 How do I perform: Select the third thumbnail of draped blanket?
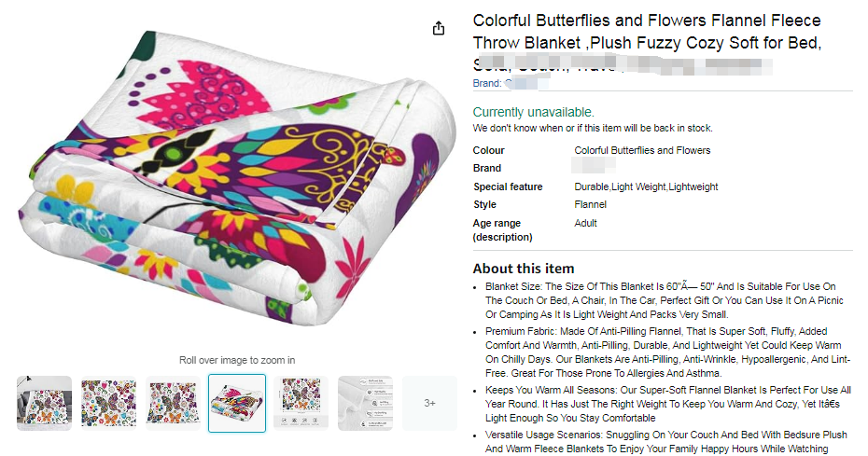click(173, 403)
